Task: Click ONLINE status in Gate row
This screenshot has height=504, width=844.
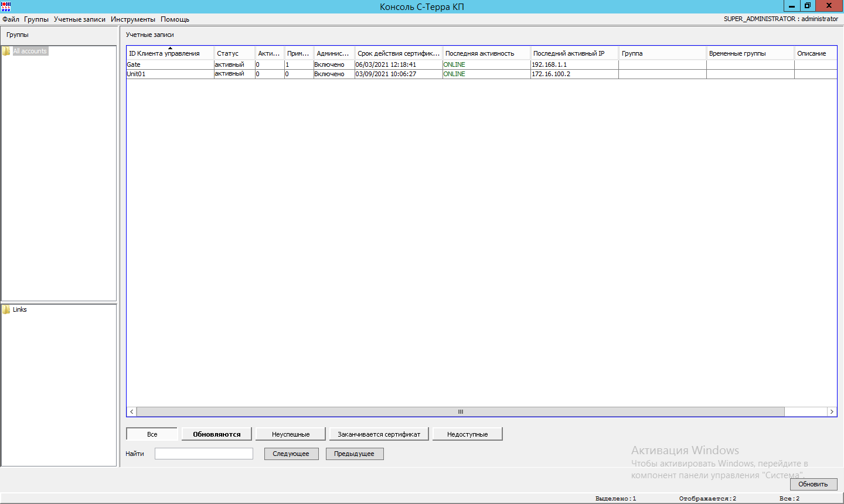Action: (x=486, y=64)
